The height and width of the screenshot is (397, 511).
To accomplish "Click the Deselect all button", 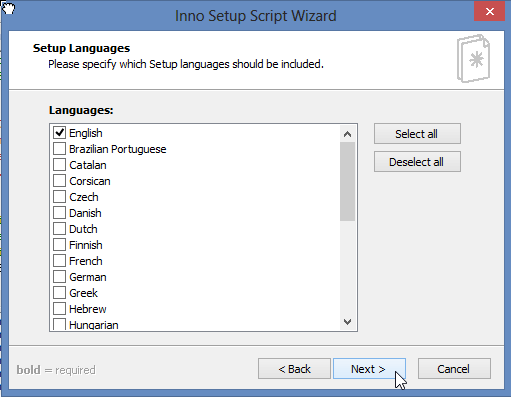I will (x=417, y=162).
